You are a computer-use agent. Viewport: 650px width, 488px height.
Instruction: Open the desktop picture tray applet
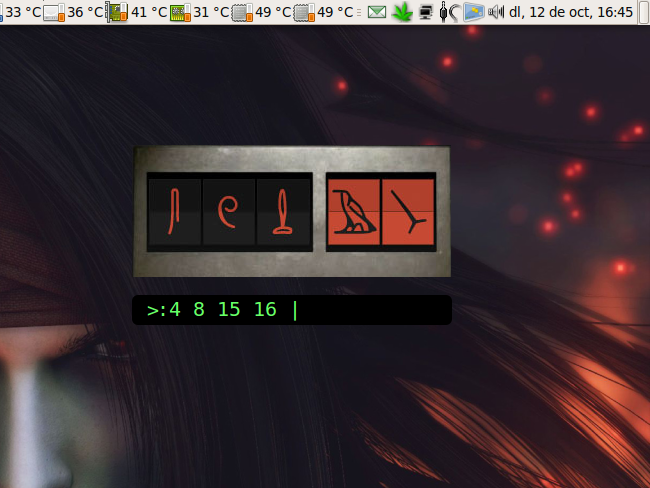tap(474, 12)
